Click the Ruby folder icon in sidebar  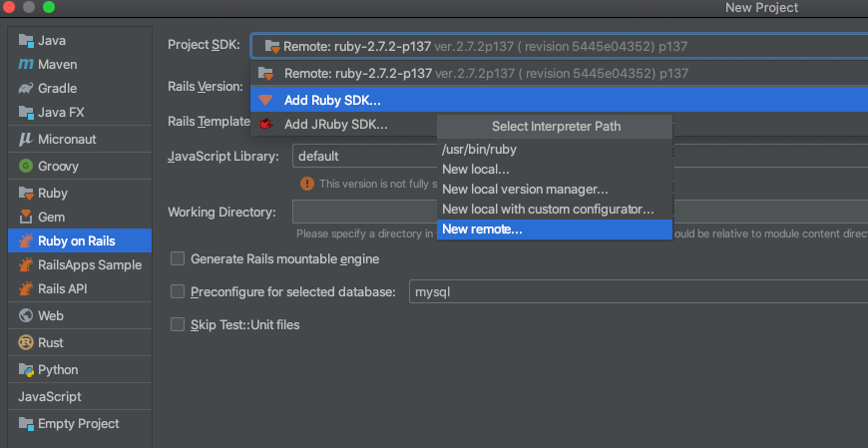pyautogui.click(x=26, y=193)
